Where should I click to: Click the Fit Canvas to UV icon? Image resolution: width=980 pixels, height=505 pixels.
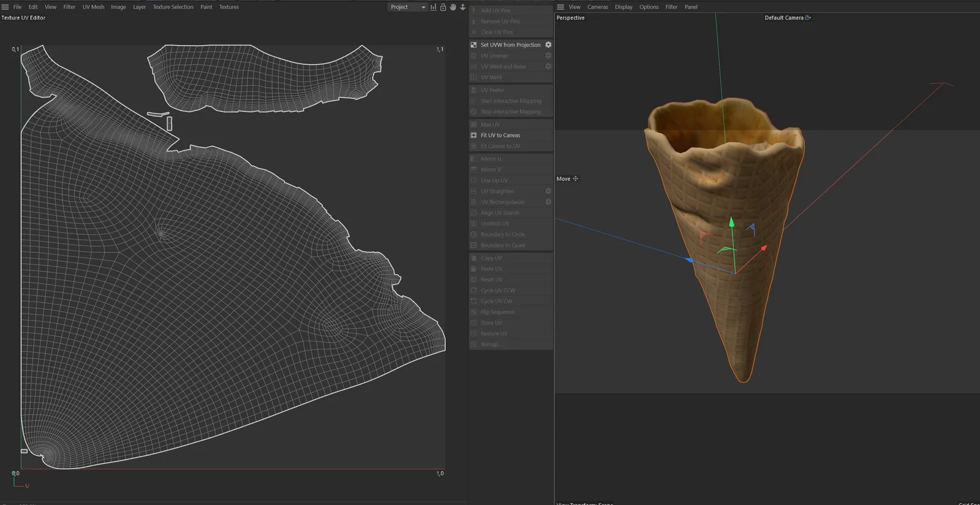coord(473,146)
